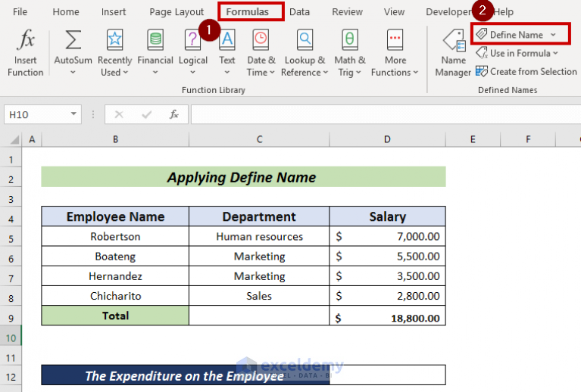
Task: Click the formula bar fx icon
Action: point(173,114)
